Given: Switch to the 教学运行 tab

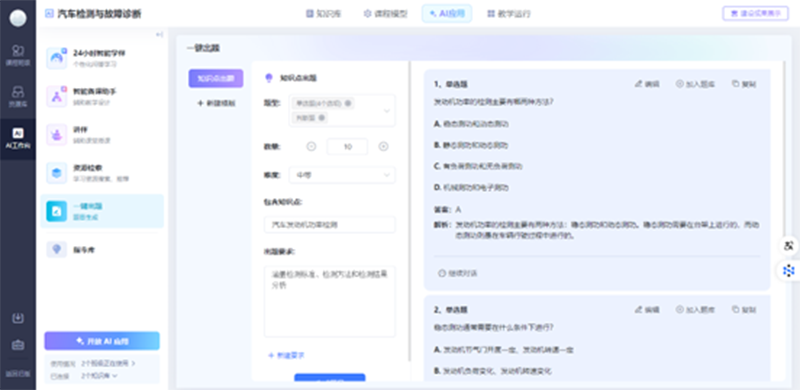Looking at the screenshot, I should pos(509,14).
